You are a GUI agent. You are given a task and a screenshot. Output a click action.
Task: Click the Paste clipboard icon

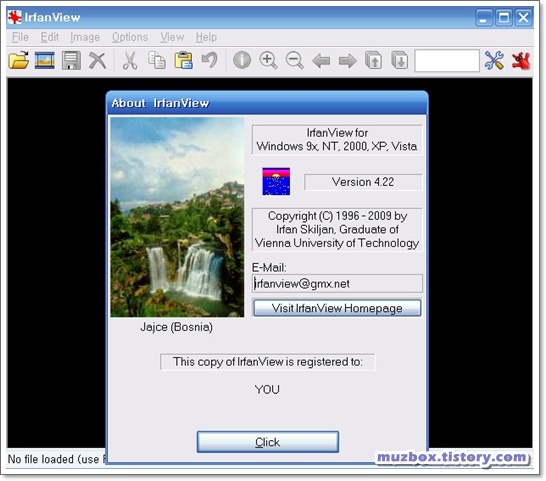pos(184,60)
